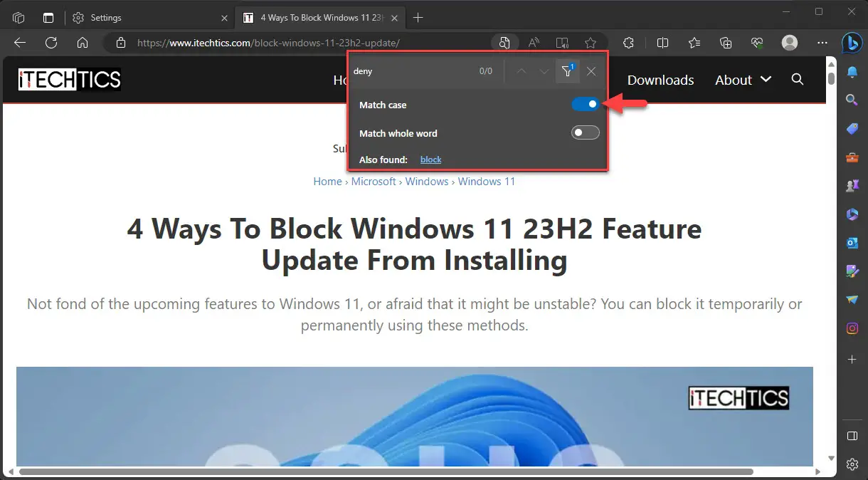Open notifications bell in sidebar
Image resolution: width=868 pixels, height=480 pixels.
[852, 73]
